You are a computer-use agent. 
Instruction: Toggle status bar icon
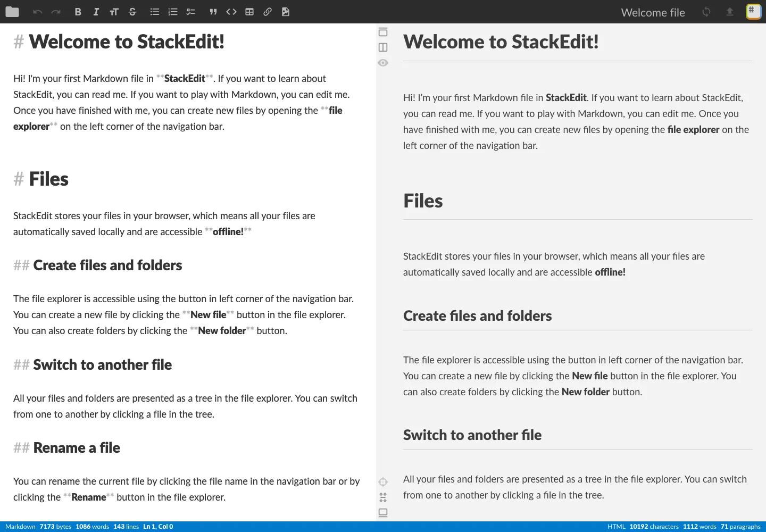(x=383, y=513)
